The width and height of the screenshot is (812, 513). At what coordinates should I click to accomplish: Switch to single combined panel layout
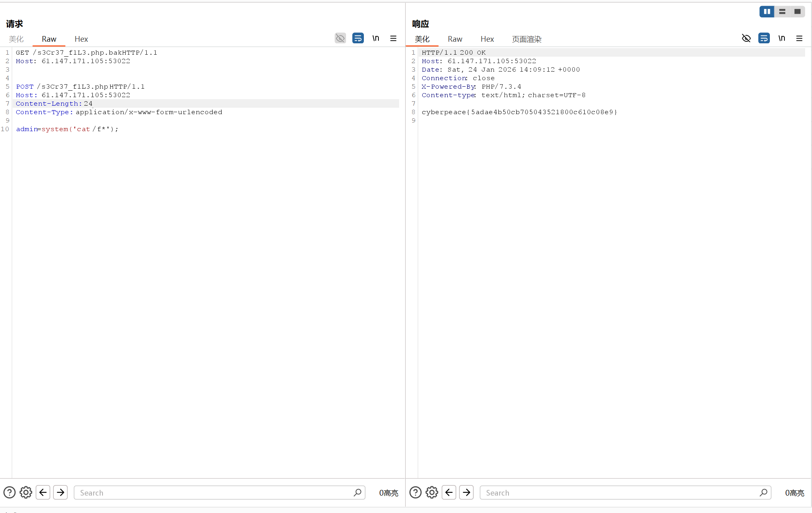[797, 11]
